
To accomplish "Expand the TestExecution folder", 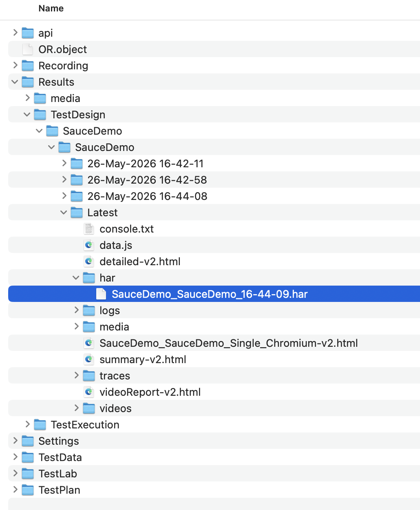I will click(27, 424).
